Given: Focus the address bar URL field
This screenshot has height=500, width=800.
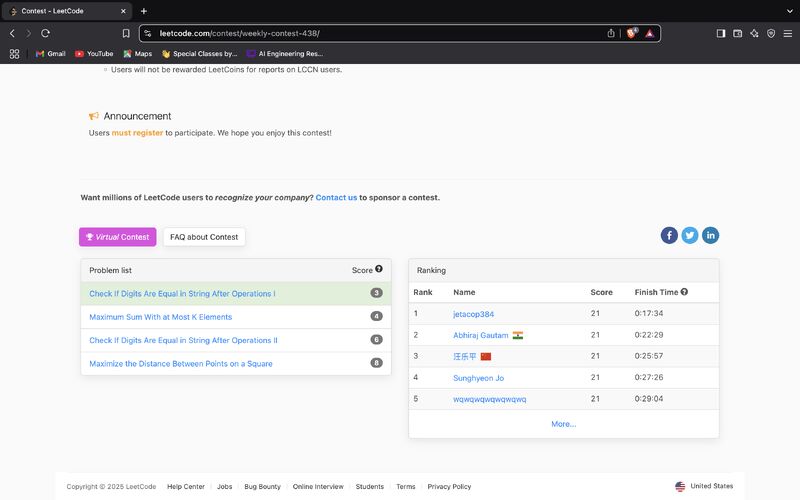Looking at the screenshot, I should pyautogui.click(x=370, y=33).
